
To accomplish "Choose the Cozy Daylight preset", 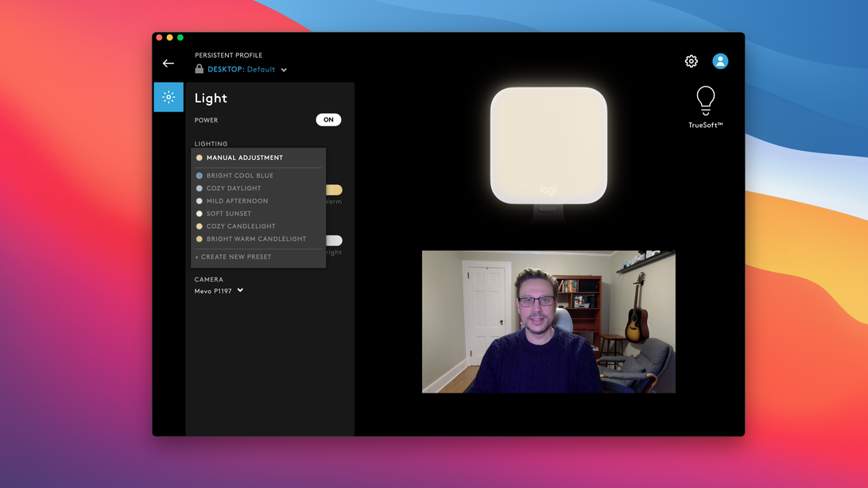I will (234, 188).
